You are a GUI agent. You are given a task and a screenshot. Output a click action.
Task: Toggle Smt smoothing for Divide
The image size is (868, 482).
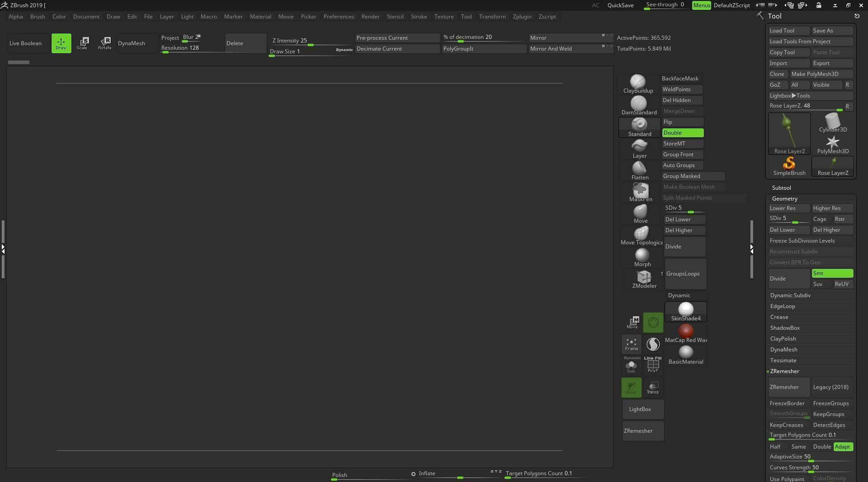coord(832,273)
